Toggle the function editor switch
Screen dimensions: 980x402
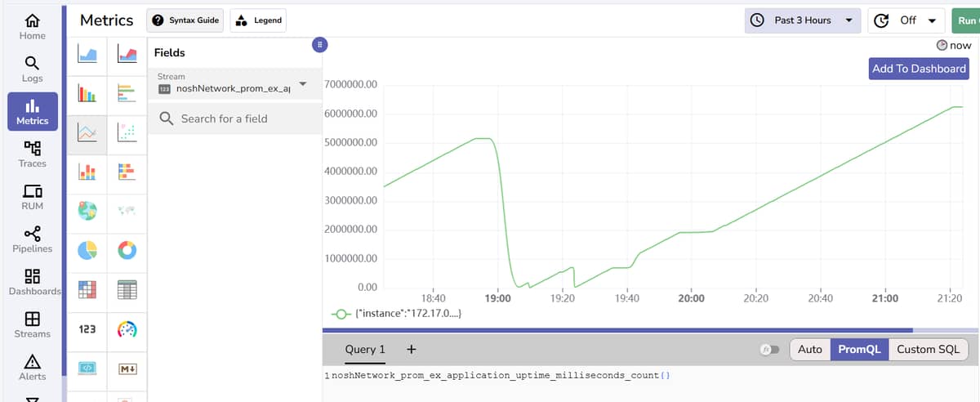770,350
